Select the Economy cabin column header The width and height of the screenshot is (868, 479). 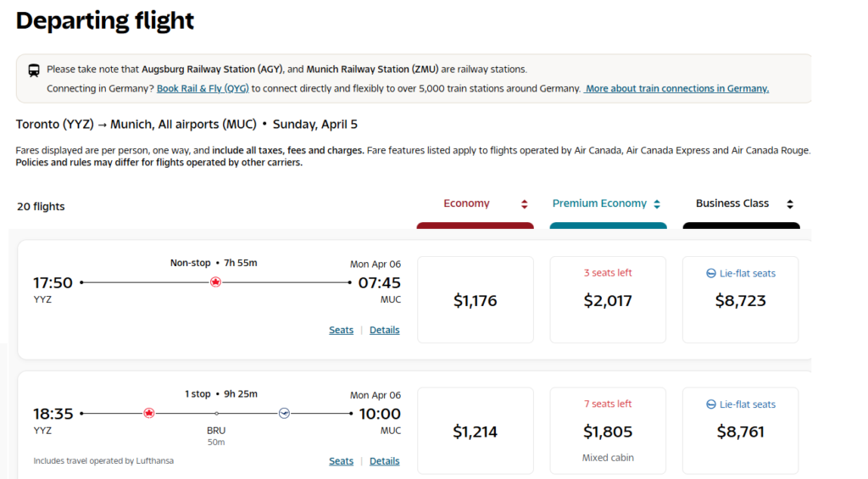pos(466,203)
